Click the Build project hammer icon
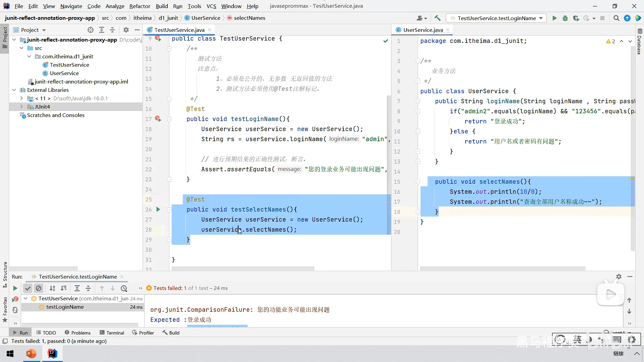This screenshot has height=362, width=644. click(437, 18)
